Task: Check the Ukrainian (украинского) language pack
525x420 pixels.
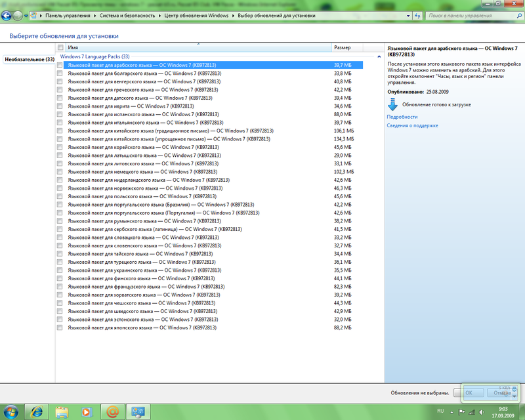Action: pyautogui.click(x=60, y=270)
